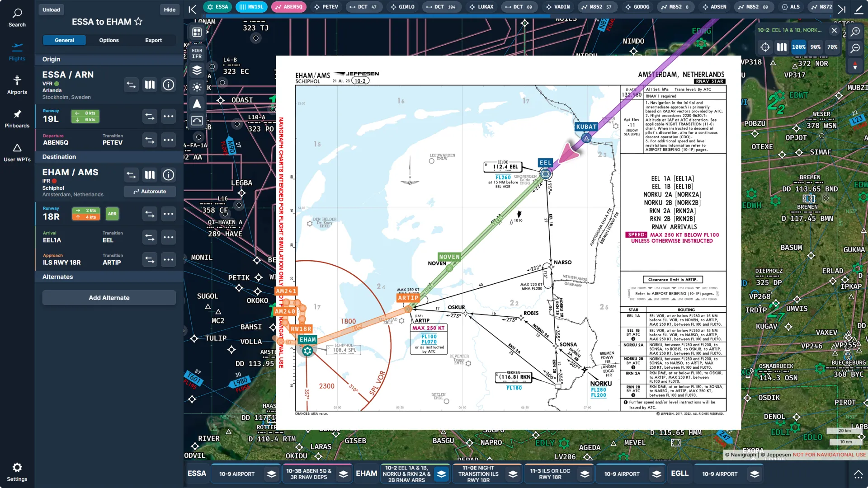868x488 pixels.
Task: Open the Airports section
Action: [17, 85]
